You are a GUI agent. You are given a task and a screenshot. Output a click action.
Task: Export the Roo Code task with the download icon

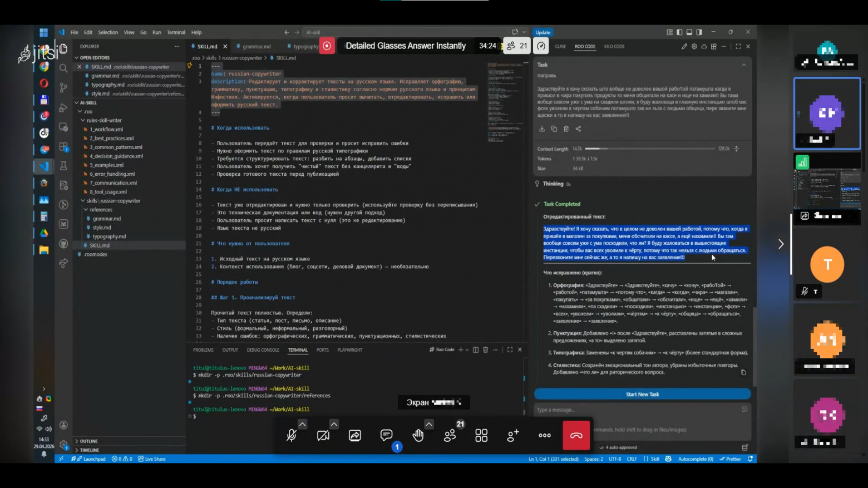pos(542,129)
